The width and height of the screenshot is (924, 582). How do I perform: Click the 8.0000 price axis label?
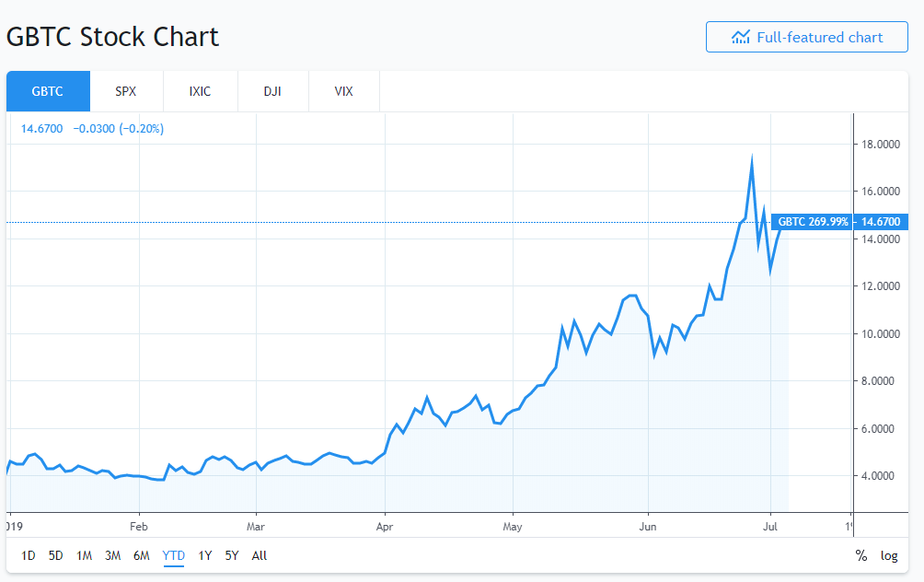click(878, 381)
